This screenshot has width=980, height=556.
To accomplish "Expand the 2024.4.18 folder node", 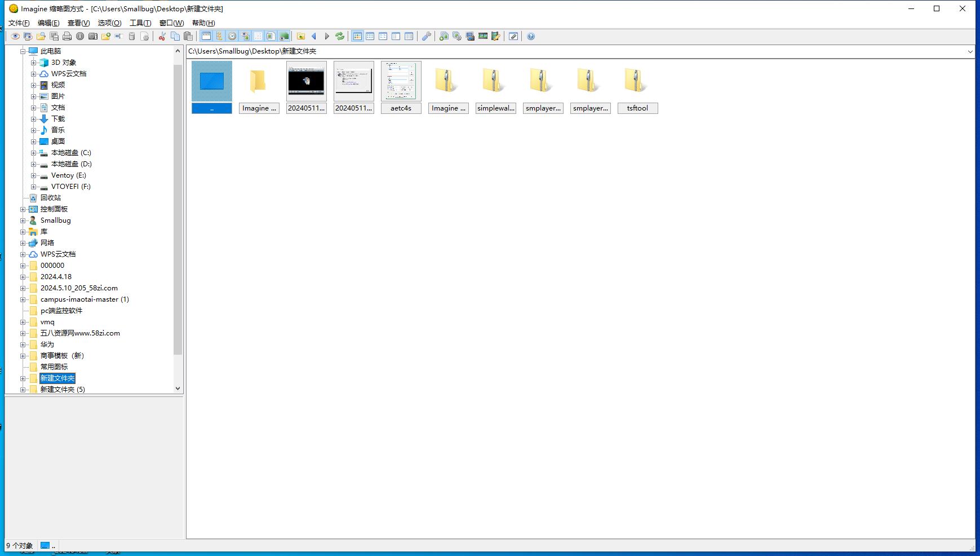I will coord(23,277).
